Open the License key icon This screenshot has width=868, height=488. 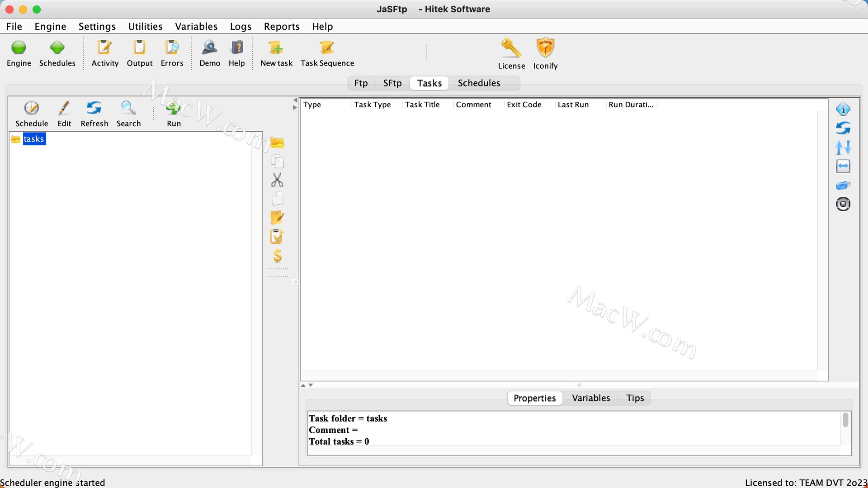coord(511,48)
